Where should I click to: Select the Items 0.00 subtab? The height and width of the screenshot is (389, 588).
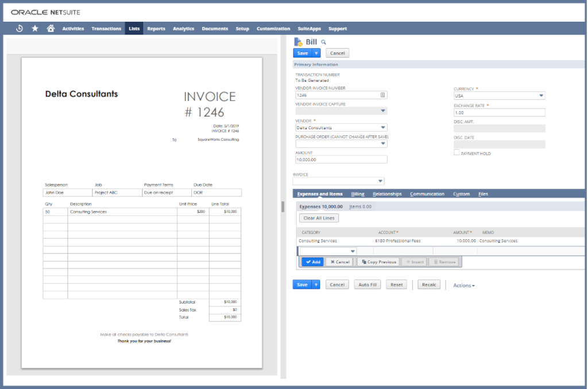tap(361, 207)
